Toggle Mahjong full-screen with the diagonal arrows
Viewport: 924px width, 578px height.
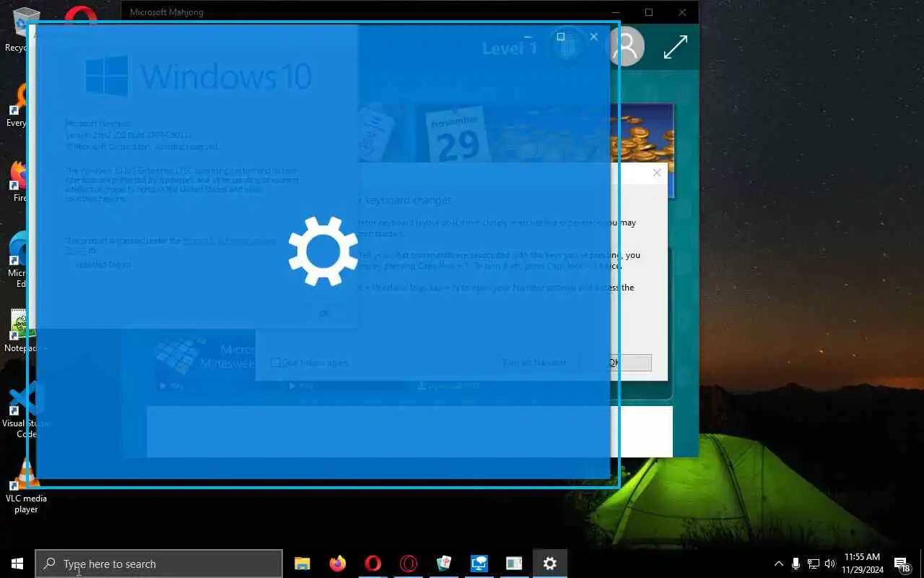(675, 48)
